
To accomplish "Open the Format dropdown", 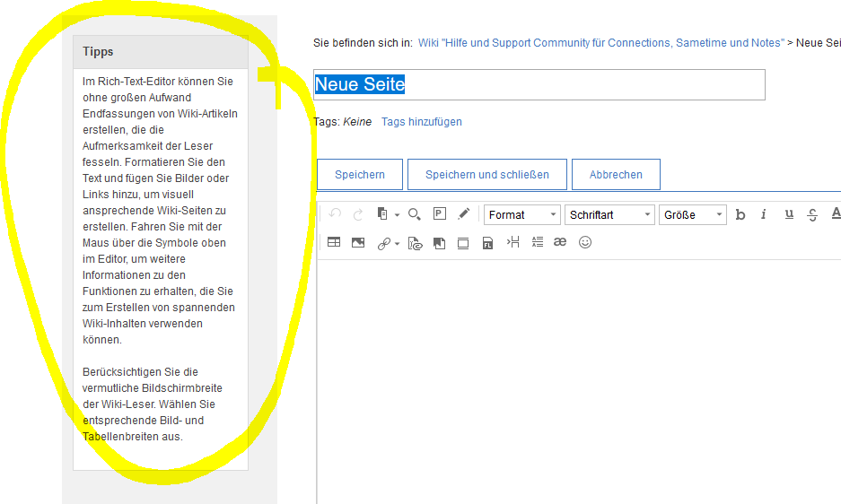I will [x=522, y=215].
